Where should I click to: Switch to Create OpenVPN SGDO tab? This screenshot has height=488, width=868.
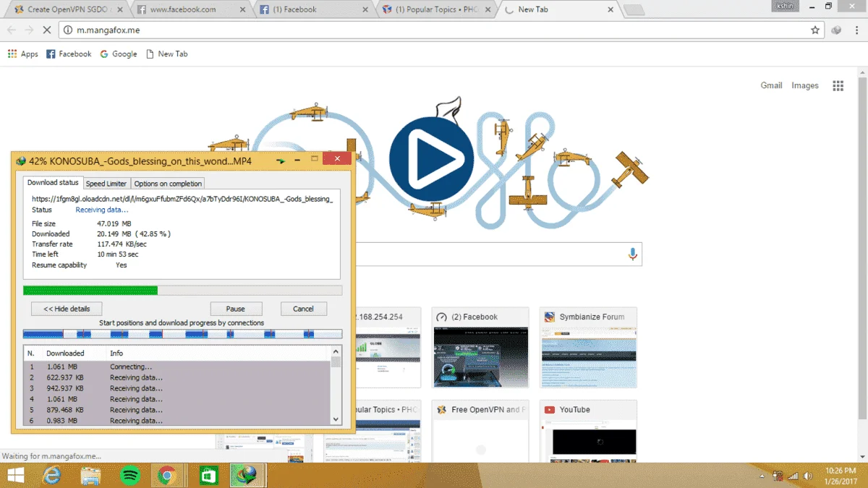(66, 9)
